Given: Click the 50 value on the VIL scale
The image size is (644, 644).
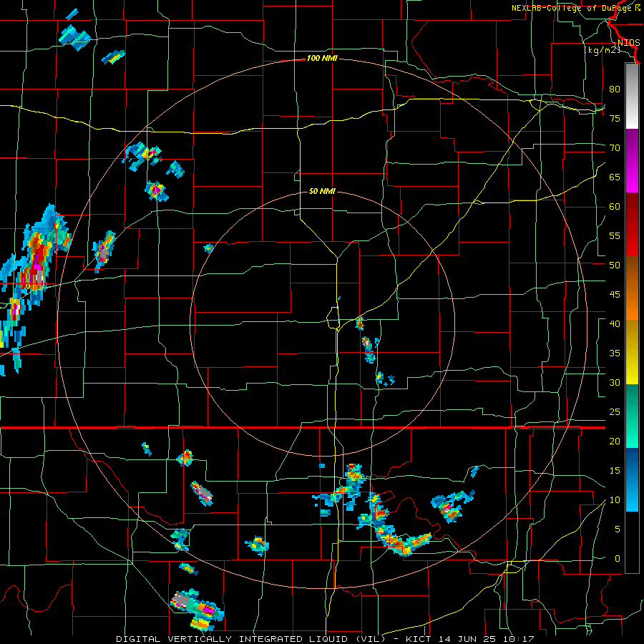Looking at the screenshot, I should point(615,265).
